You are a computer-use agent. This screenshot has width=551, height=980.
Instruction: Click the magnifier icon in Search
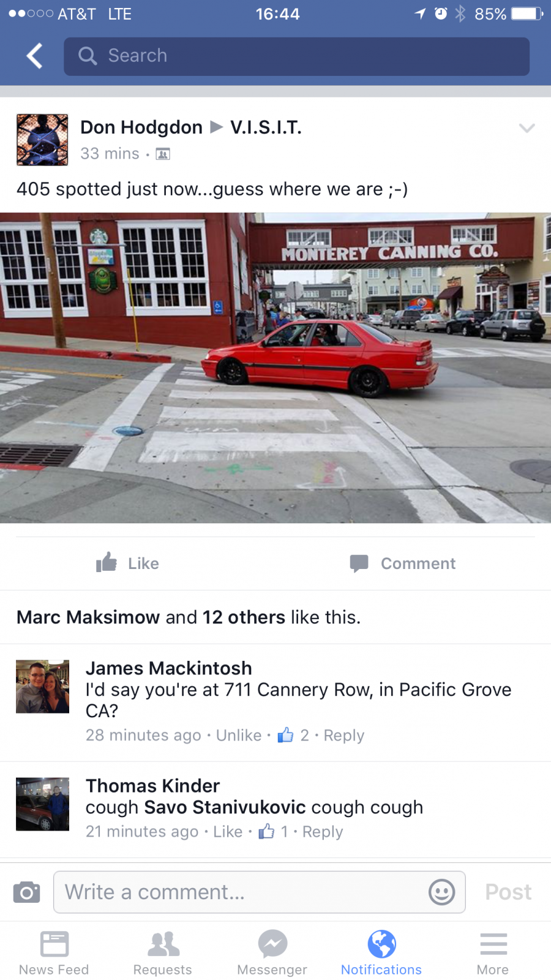coord(88,56)
